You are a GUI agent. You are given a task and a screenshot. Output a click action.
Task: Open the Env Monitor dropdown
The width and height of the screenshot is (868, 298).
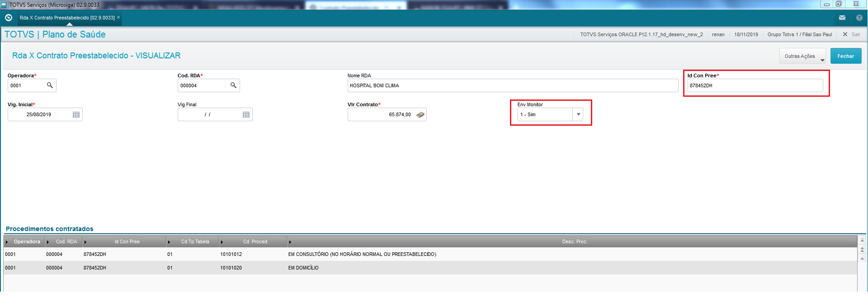point(578,114)
